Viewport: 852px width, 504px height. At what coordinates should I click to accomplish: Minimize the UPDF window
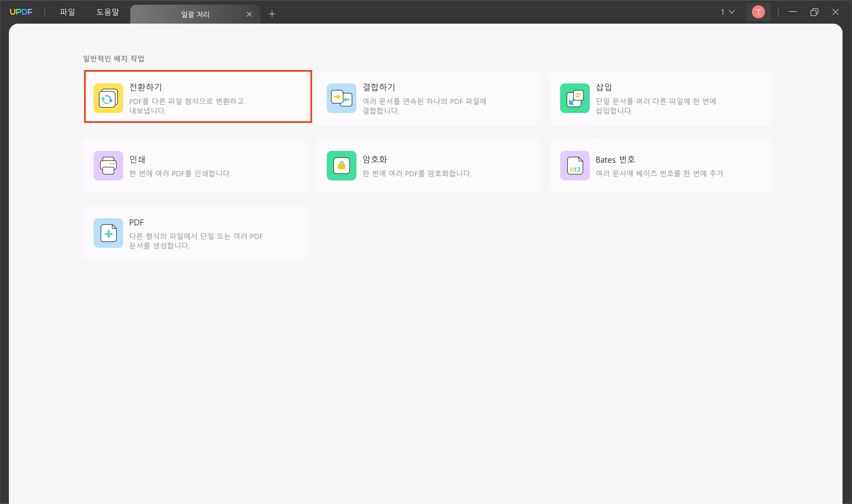pos(792,12)
